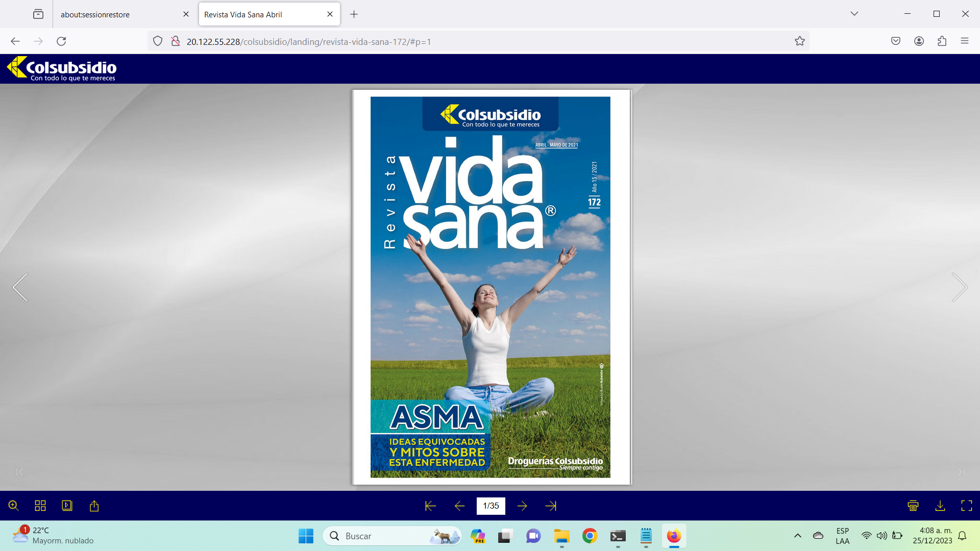
Task: Click the magazine cover page
Action: (x=491, y=287)
